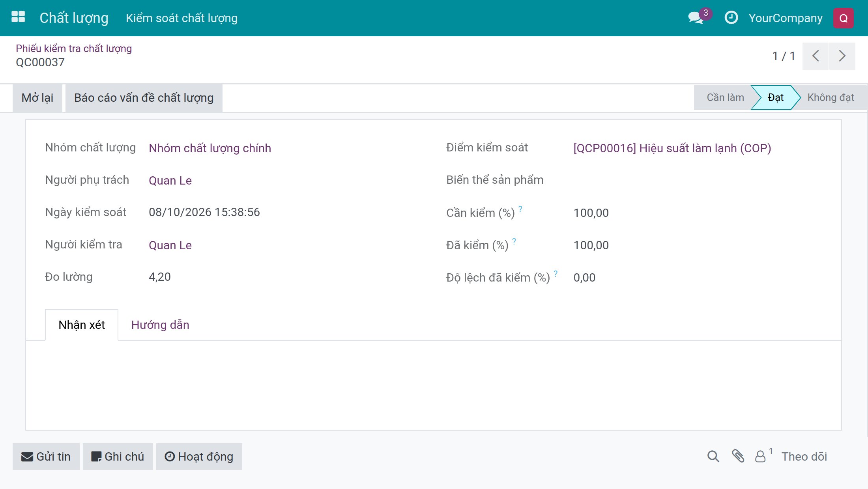Show tooltip for Độ lệch đã kiểm help mark

click(556, 274)
